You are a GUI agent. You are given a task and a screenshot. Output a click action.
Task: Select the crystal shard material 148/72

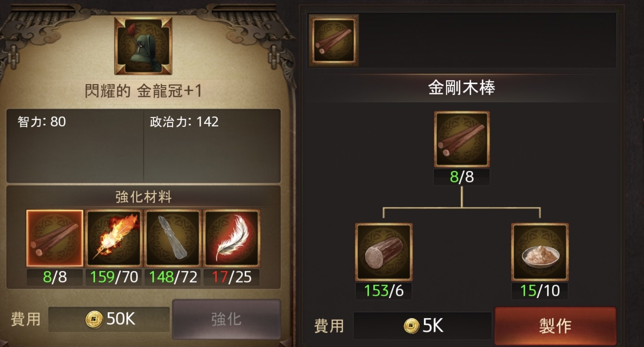[173, 238]
